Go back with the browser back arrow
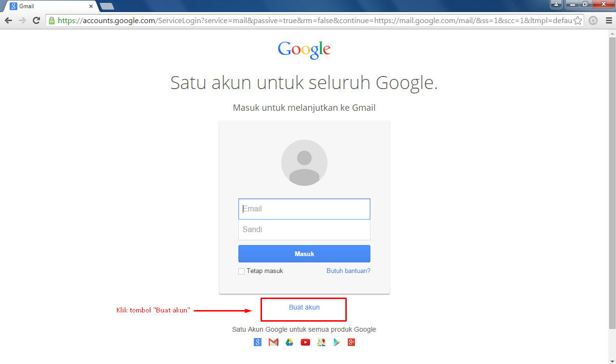Image resolution: width=616 pixels, height=364 pixels. click(x=8, y=21)
